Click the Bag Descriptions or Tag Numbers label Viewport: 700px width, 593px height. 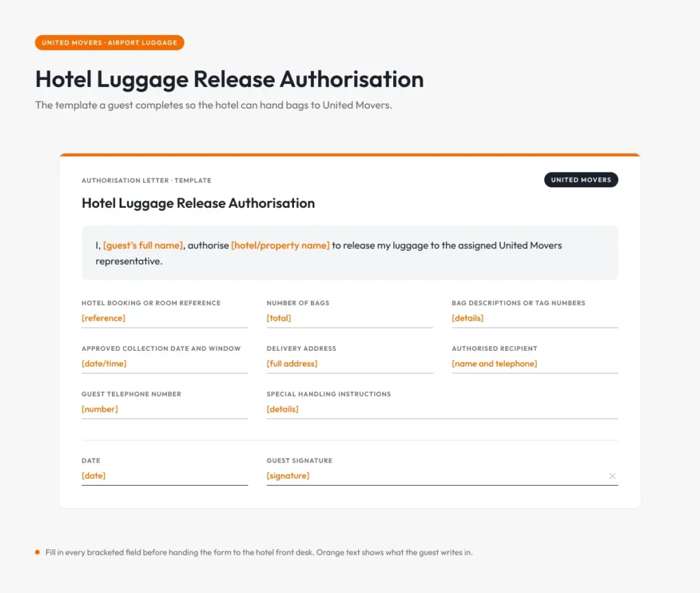click(x=518, y=303)
